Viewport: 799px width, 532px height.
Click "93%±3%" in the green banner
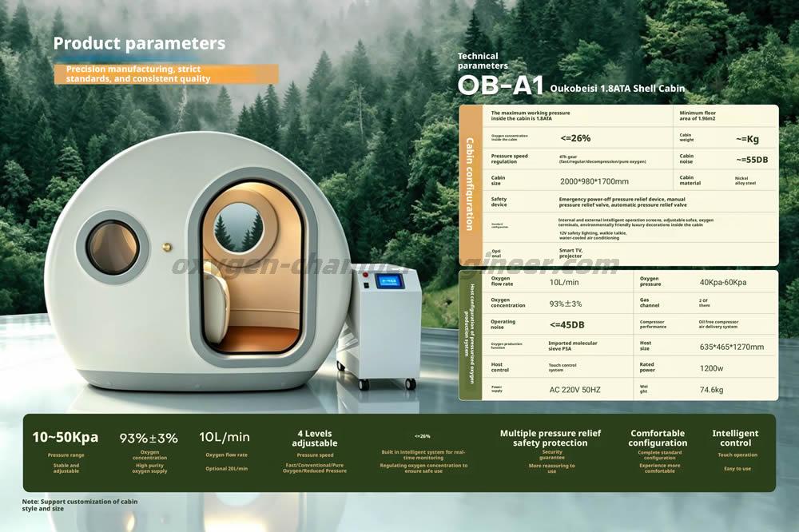pos(149,439)
